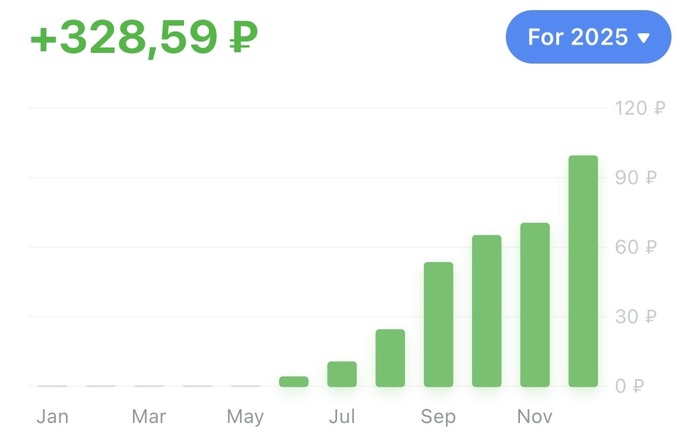Open the "For 2025" period dropdown
Viewport: 700px width, 445px height.
587,37
